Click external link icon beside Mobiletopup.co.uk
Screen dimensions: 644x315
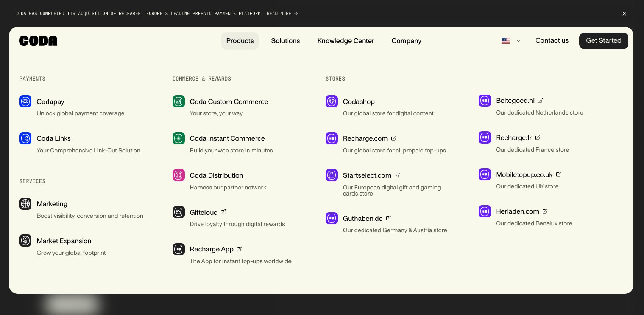[558, 174]
